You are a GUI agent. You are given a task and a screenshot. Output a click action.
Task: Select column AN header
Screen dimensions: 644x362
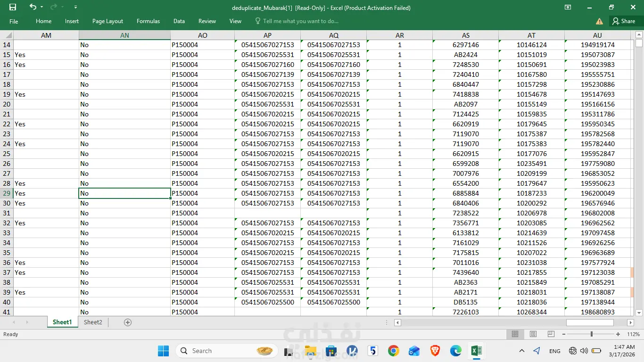point(124,35)
